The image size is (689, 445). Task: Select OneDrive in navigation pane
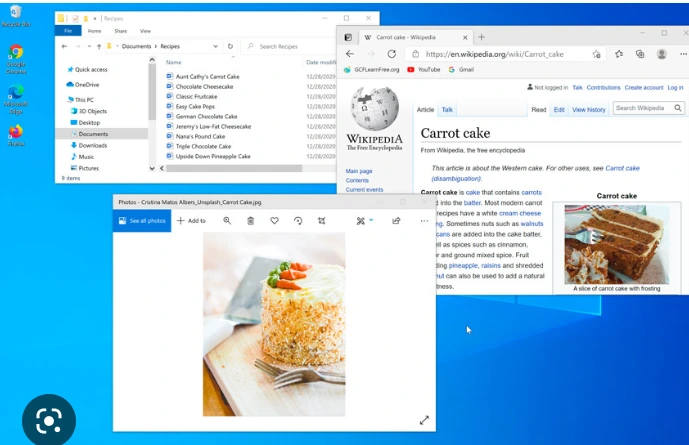pos(83,84)
